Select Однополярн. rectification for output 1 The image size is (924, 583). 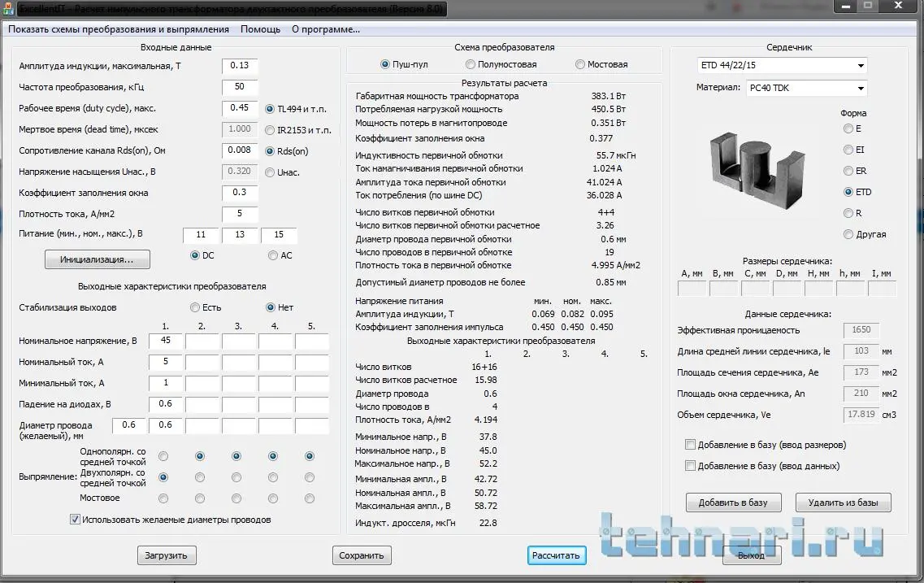pyautogui.click(x=163, y=456)
